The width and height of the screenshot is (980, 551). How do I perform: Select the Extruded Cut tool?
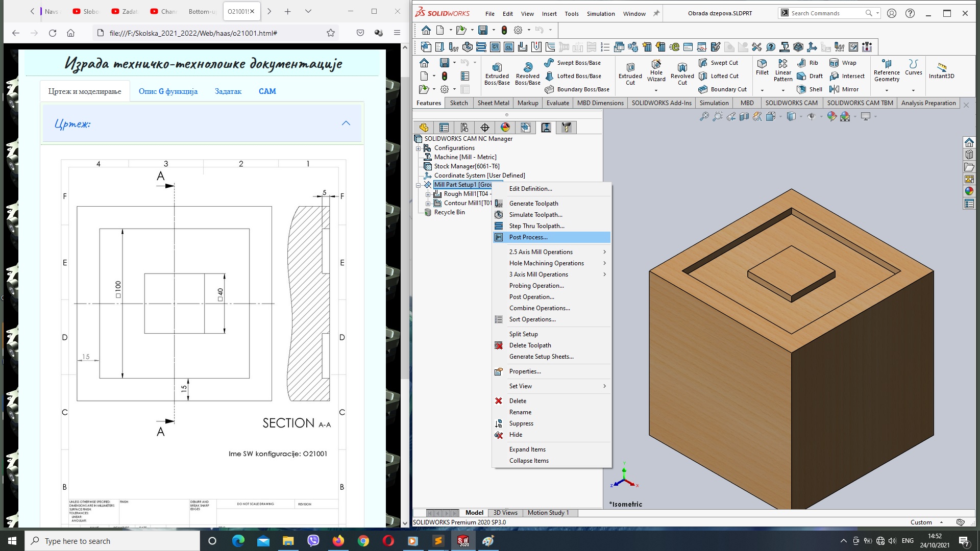point(630,73)
